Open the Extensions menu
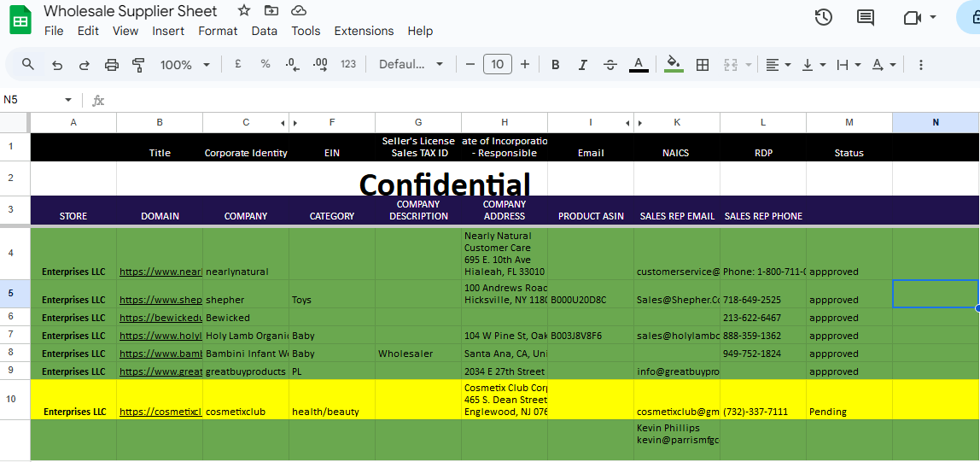 click(x=364, y=31)
